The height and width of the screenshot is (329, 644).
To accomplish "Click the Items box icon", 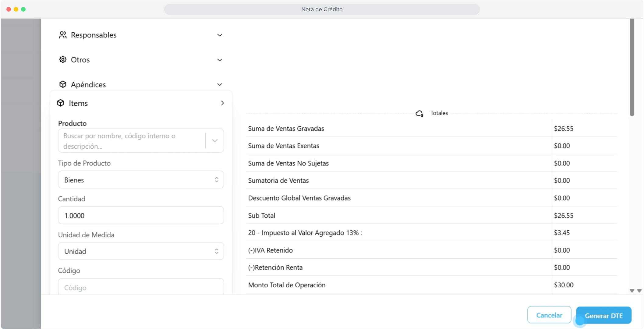I will click(61, 103).
